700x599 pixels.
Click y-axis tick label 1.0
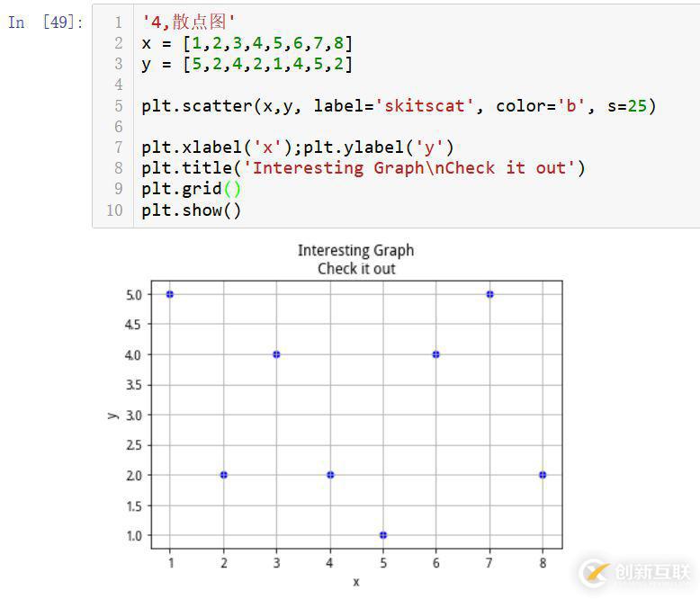[134, 536]
